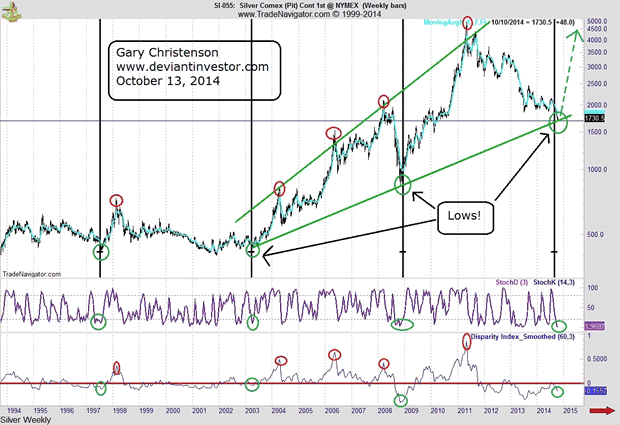Click the 3500.0 price axis label
Viewport: 620px width, 425px height.
pyautogui.click(x=597, y=52)
